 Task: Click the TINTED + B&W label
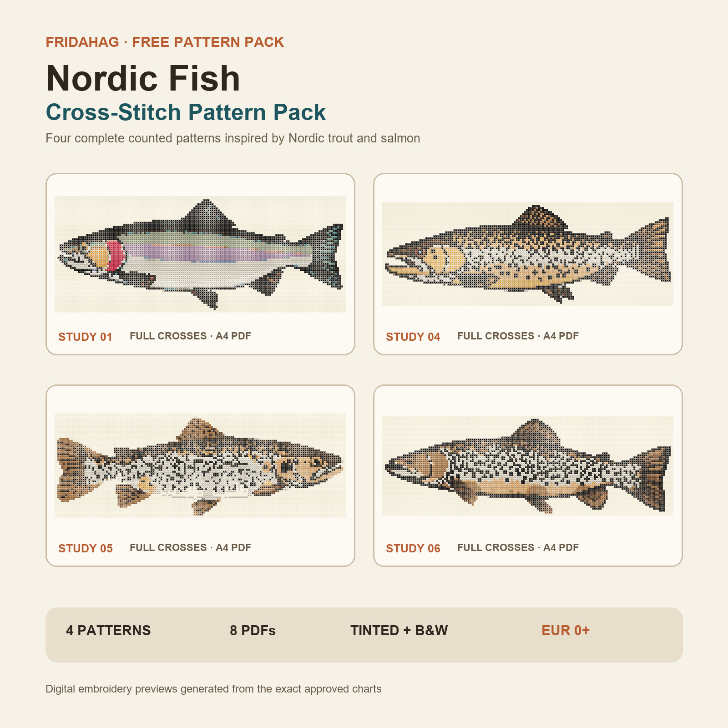click(399, 630)
